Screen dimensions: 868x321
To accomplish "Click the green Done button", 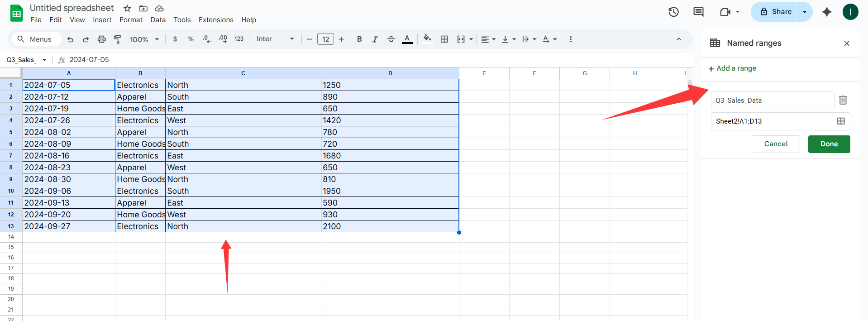I will point(829,144).
